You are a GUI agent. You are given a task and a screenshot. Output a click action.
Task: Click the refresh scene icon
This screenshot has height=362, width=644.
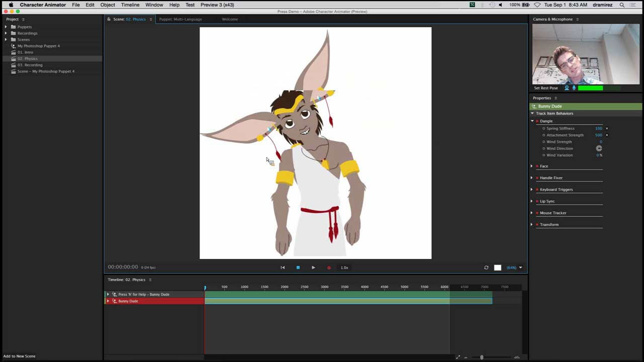pyautogui.click(x=486, y=267)
